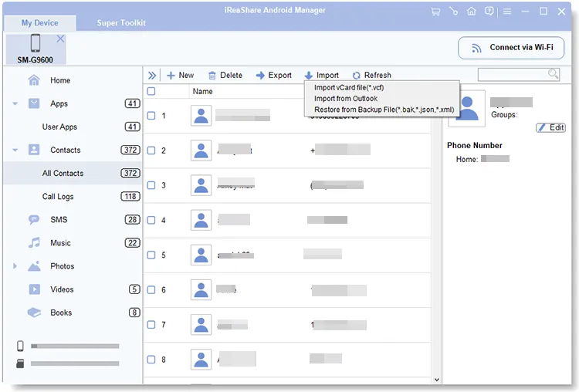Click Connect via Wi-Fi button
Screen dimensions: 579x392
511,48
